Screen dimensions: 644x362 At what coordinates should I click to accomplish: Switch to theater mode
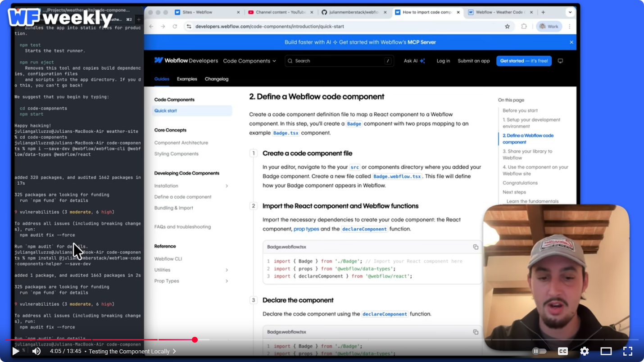pos(606,351)
